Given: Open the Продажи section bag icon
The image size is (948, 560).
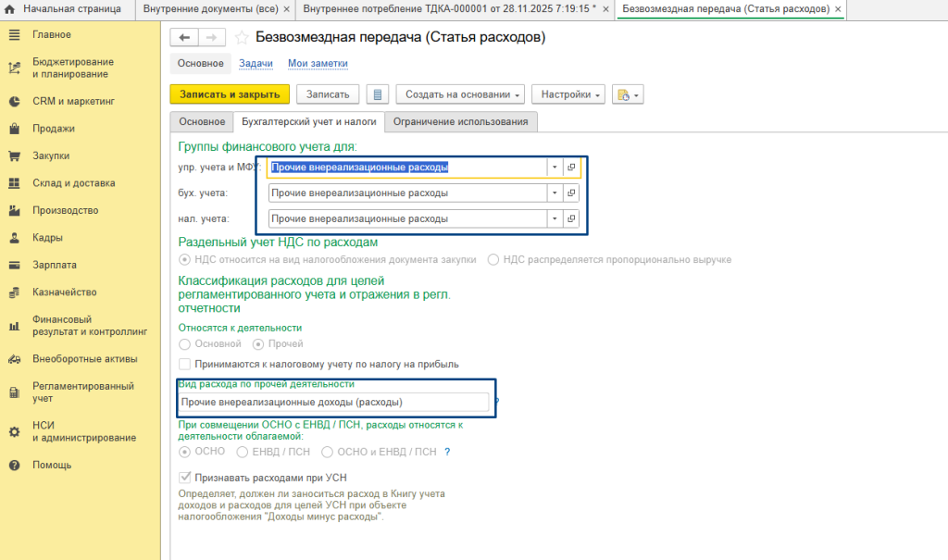Looking at the screenshot, I should (x=14, y=129).
